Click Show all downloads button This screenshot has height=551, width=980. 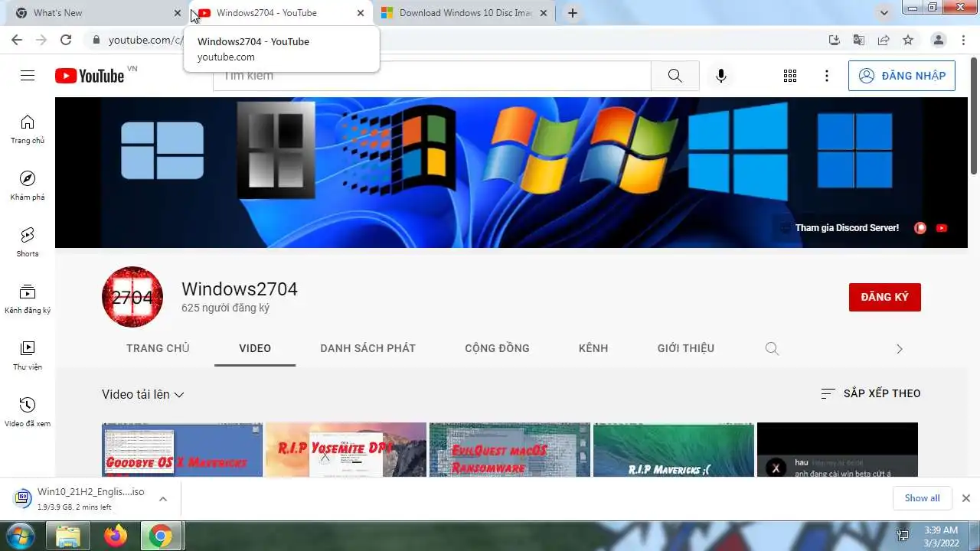(922, 498)
